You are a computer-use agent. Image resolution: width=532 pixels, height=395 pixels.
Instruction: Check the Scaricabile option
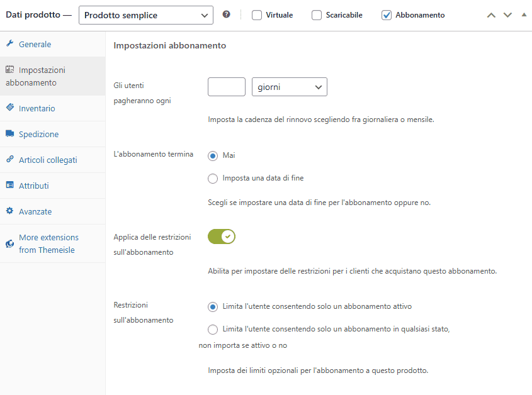coord(317,14)
